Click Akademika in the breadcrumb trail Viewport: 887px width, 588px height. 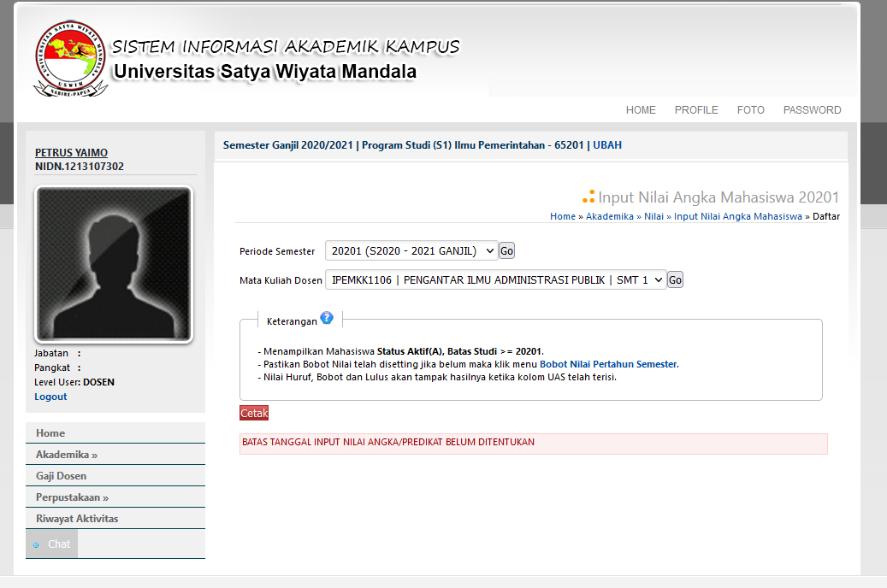pos(610,217)
